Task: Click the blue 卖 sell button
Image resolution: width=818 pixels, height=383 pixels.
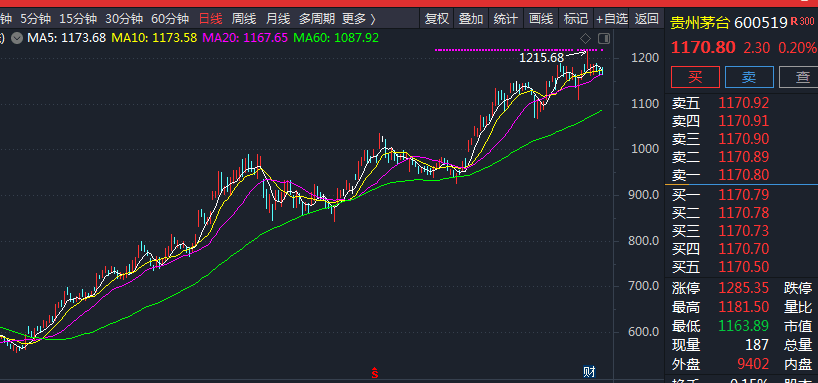Action: (x=749, y=77)
